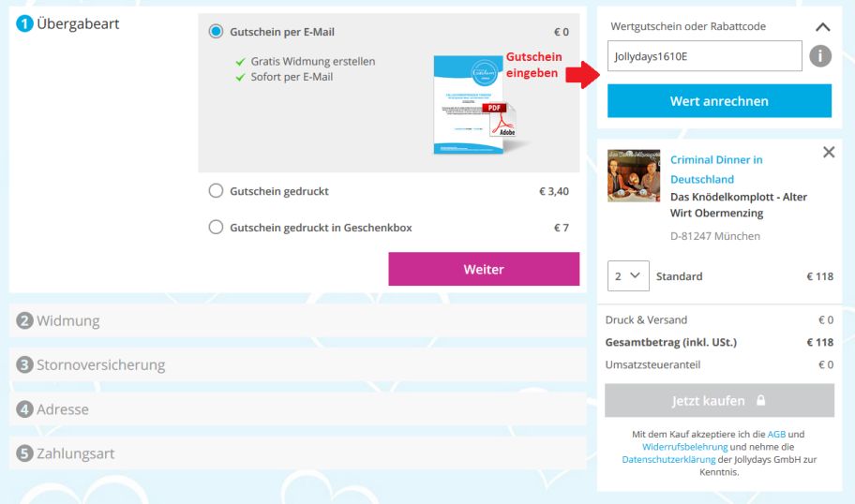Select Gutschein gedruckt radio option
This screenshot has height=504, width=855.
[x=216, y=191]
